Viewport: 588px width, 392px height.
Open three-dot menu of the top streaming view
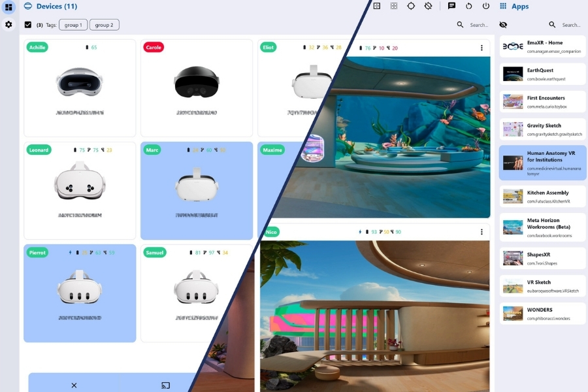482,48
